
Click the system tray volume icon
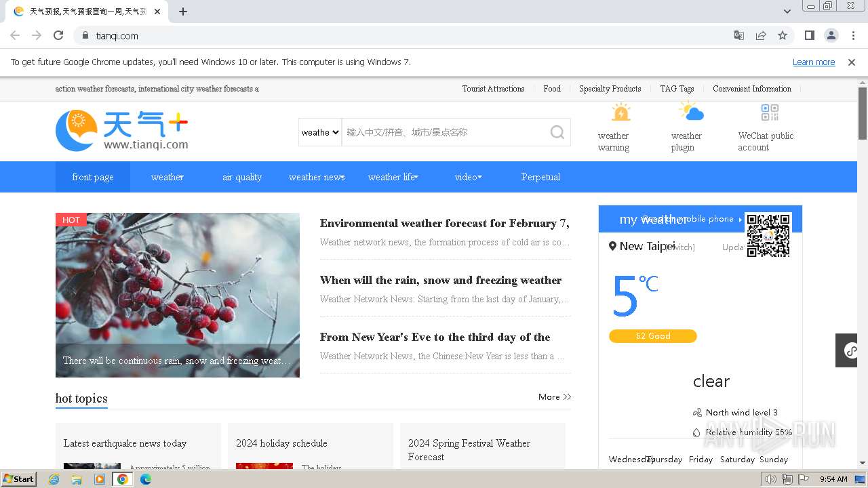771,479
